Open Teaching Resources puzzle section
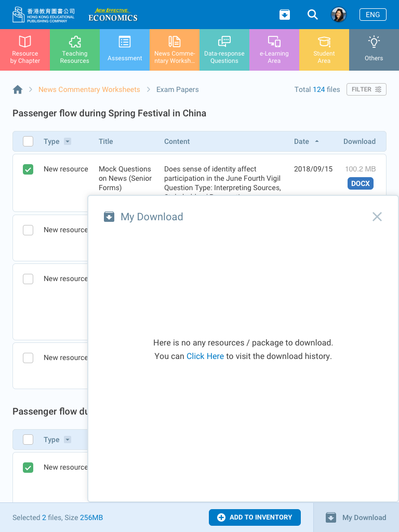 click(x=75, y=50)
